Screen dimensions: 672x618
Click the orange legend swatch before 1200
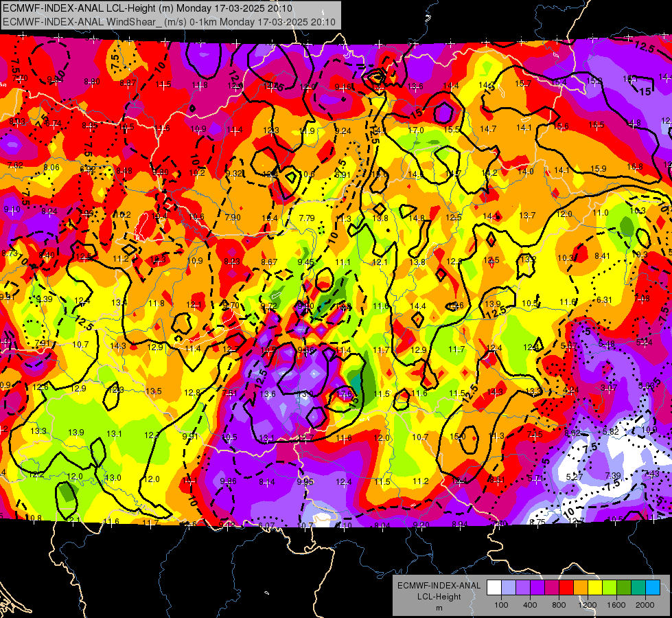click(x=581, y=588)
